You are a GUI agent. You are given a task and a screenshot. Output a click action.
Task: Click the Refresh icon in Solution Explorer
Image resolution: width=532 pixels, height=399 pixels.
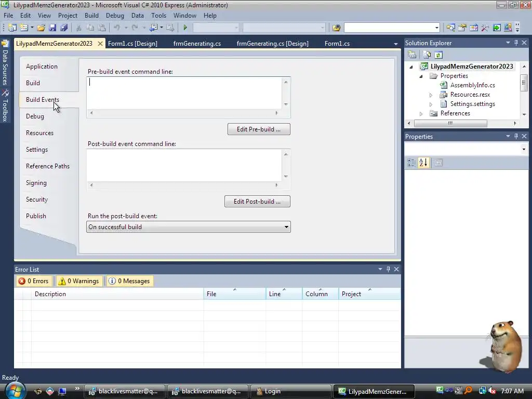[438, 55]
